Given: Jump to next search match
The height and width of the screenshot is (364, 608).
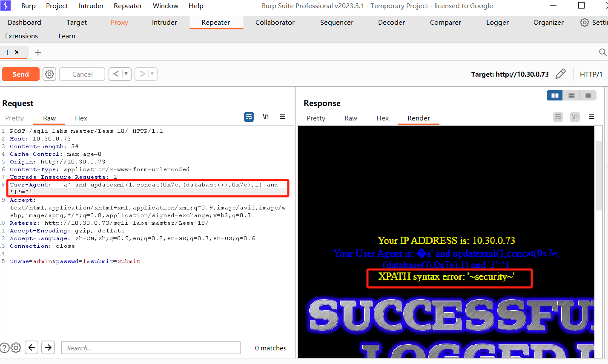Looking at the screenshot, I should [49, 348].
